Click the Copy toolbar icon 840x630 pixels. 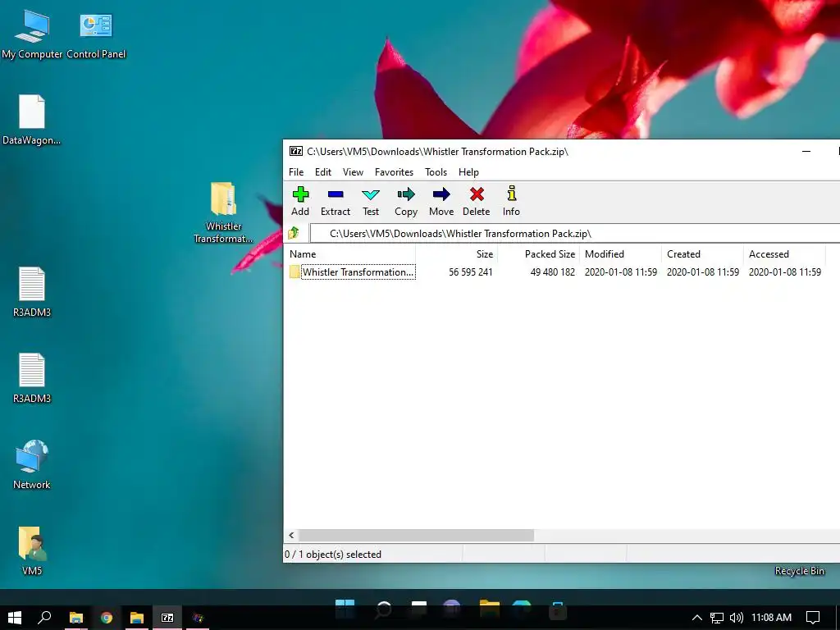(406, 194)
